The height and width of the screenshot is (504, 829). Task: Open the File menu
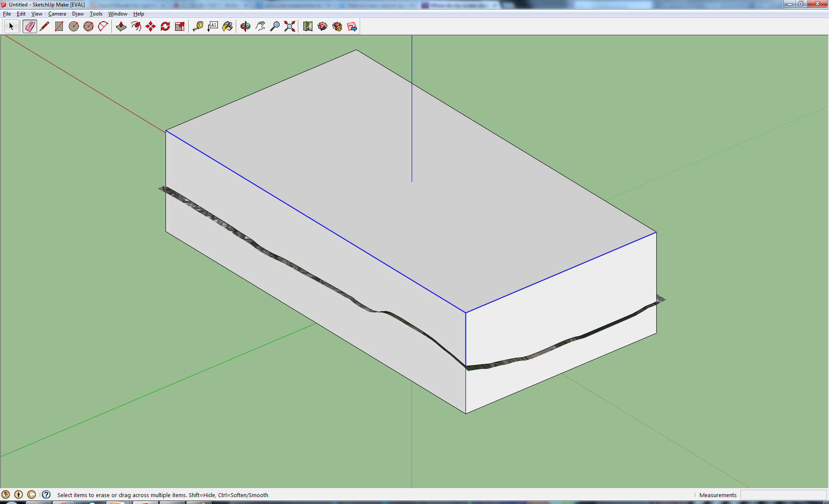point(7,14)
